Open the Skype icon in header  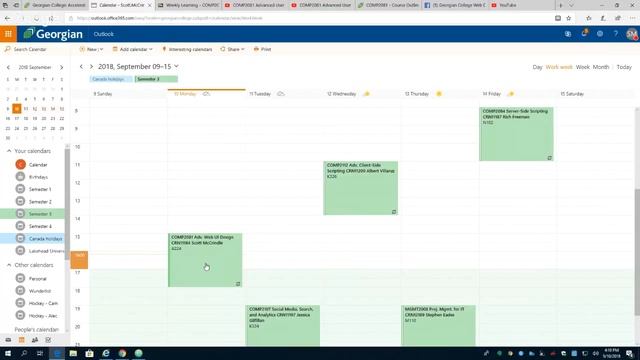tap(568, 34)
